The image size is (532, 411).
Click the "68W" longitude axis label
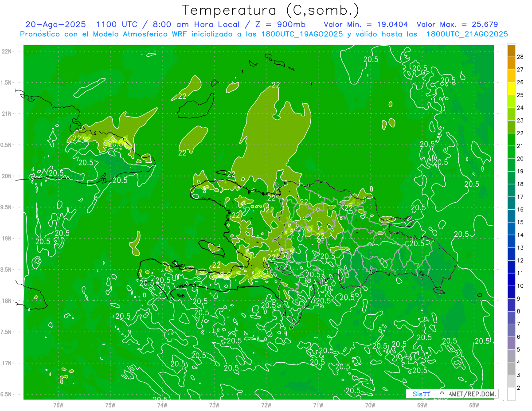point(474,405)
